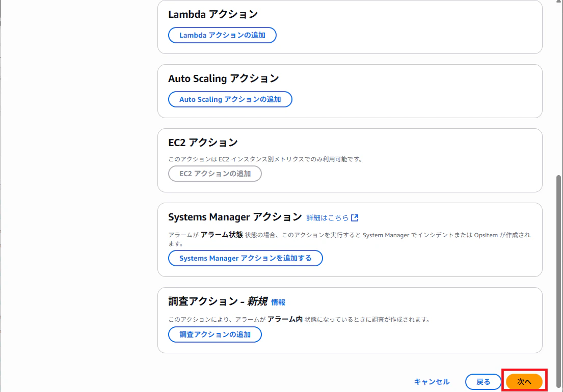Go back with the 戻る button
The image size is (563, 392).
coord(483,382)
